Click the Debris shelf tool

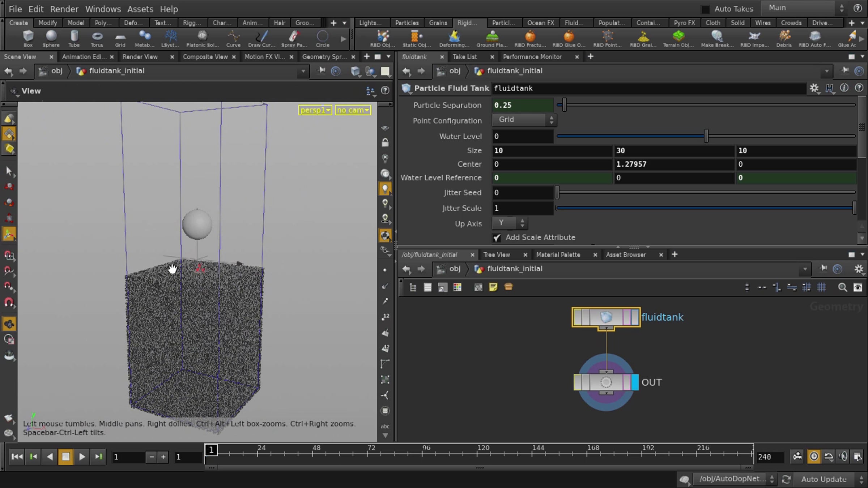pyautogui.click(x=784, y=38)
